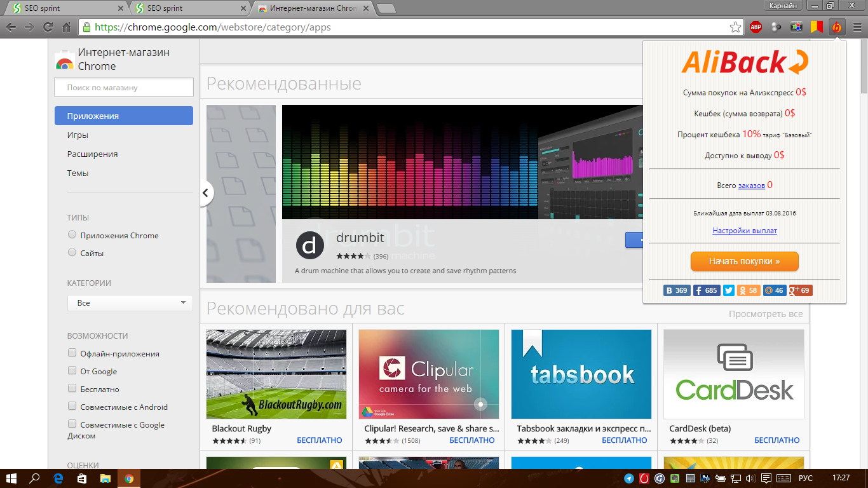The height and width of the screenshot is (488, 868).
Task: Open the Chrome hamburger menu
Action: tap(857, 27)
